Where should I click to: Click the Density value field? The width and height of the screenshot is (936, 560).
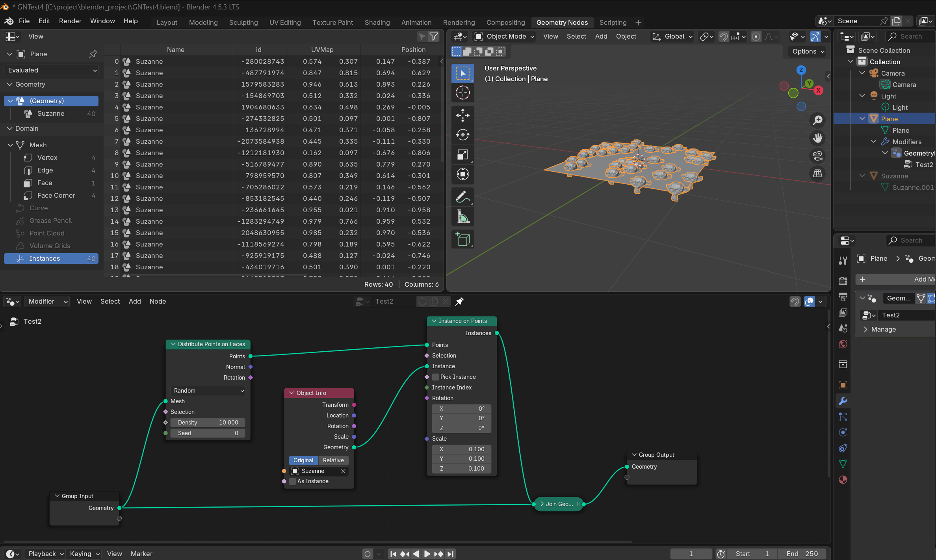[208, 422]
